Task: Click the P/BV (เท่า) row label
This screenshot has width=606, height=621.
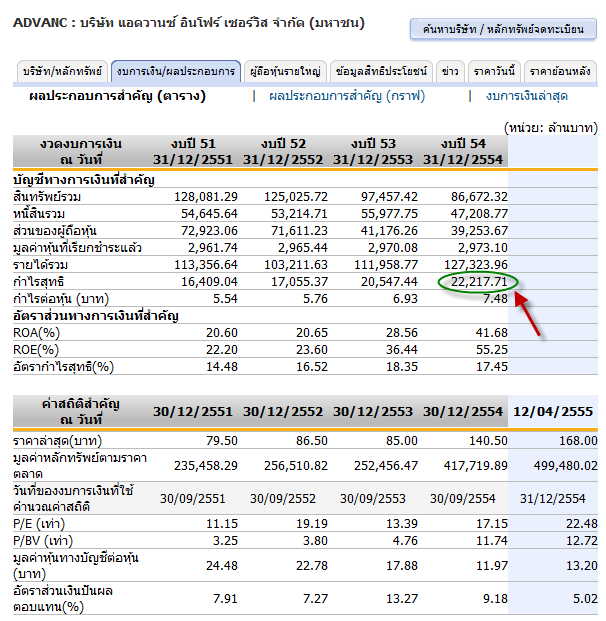Action: point(43,541)
